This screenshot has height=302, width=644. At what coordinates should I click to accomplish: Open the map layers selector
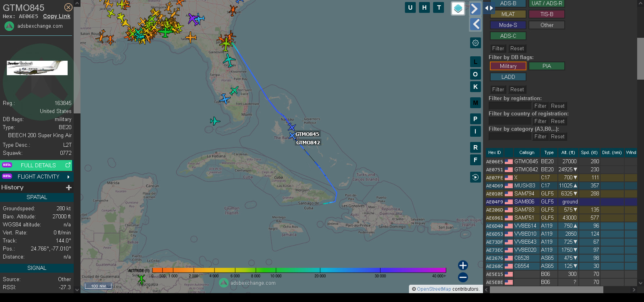pyautogui.click(x=458, y=8)
